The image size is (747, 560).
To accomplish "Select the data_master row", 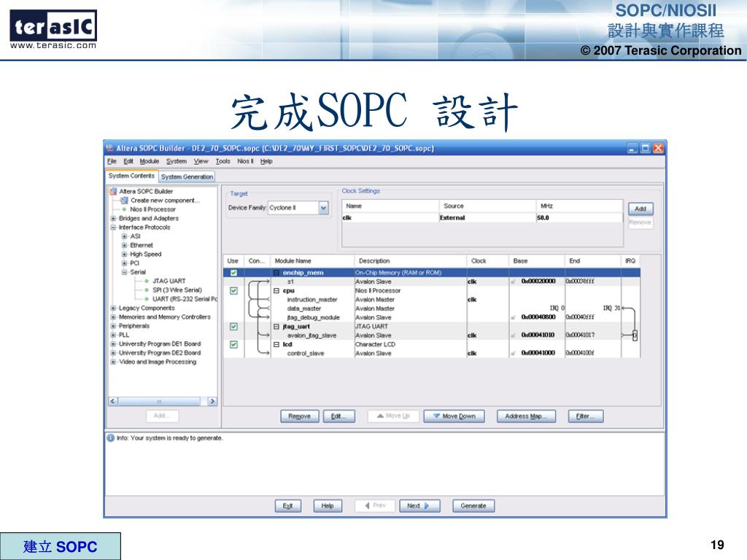I will 304,308.
